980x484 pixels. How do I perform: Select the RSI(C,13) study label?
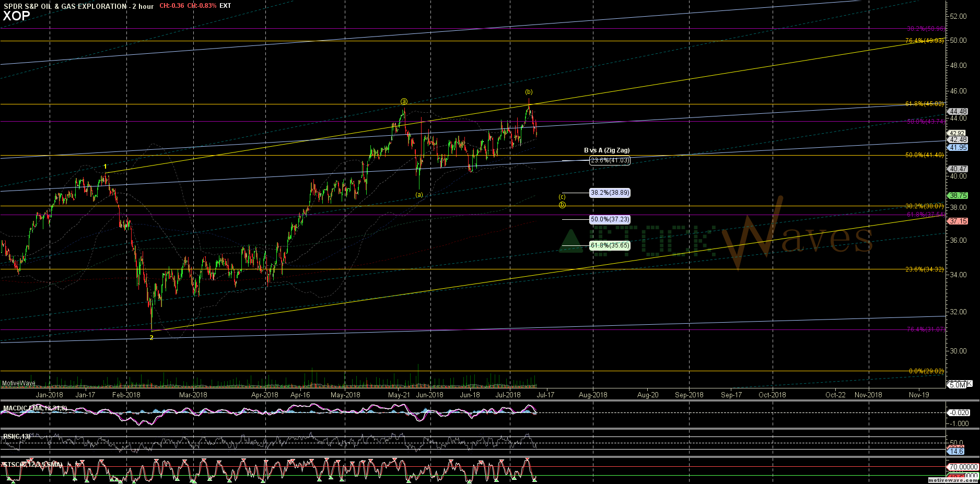[x=17, y=436]
